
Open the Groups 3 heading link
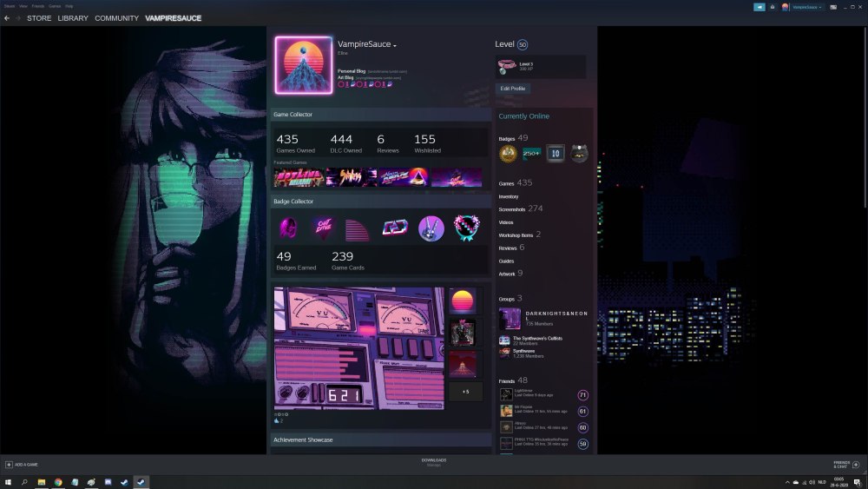[x=510, y=299]
